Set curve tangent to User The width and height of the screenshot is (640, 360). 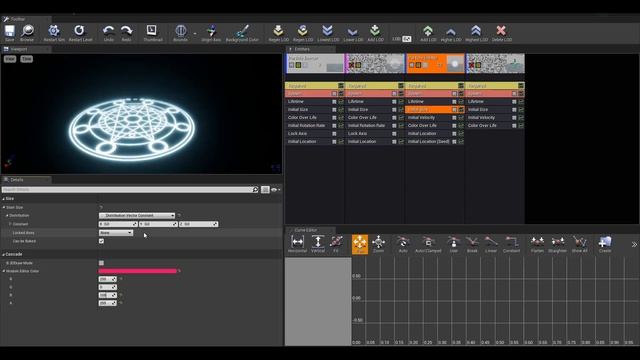point(453,244)
